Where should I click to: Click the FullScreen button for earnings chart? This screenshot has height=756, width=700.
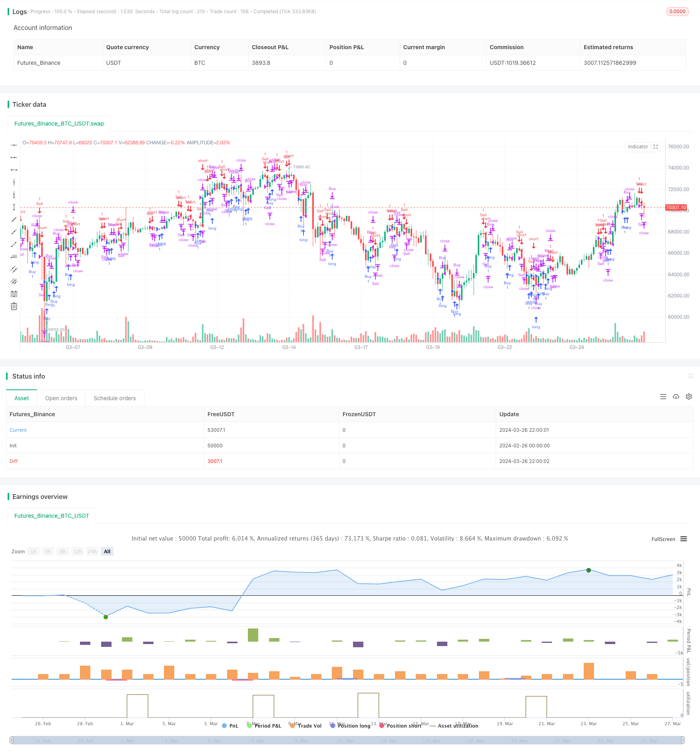663,539
